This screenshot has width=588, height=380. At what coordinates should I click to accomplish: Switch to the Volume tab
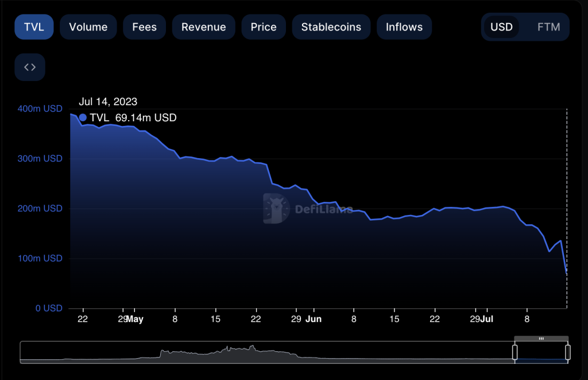88,26
